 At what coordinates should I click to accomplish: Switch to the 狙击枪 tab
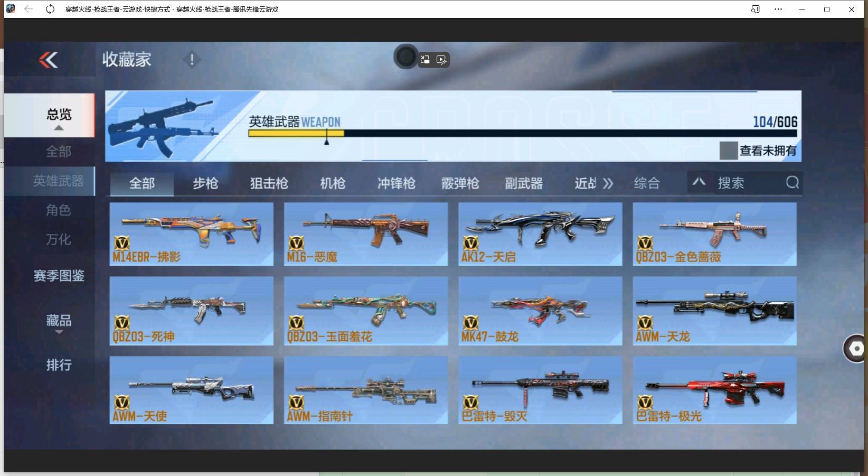tap(269, 183)
